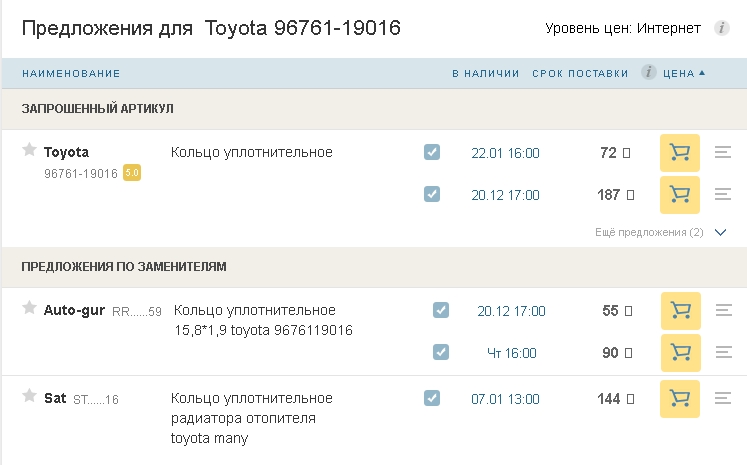Image resolution: width=747 pixels, height=465 pixels.
Task: Open delivery date 20.12 17:00 for Auto-gur
Action: (511, 311)
